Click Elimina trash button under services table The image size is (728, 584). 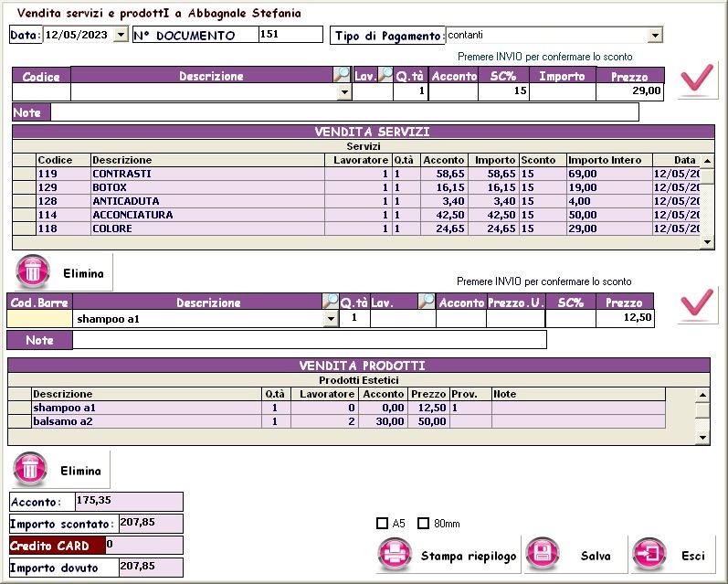pos(62,272)
